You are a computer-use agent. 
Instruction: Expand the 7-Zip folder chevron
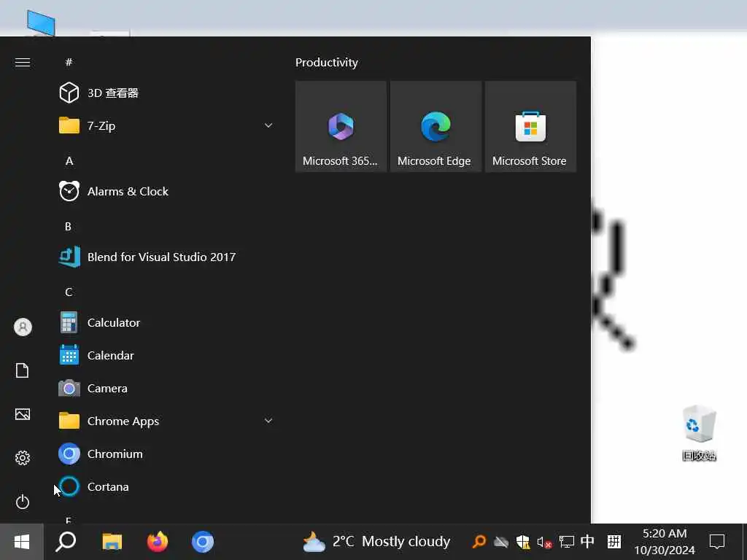pyautogui.click(x=268, y=125)
